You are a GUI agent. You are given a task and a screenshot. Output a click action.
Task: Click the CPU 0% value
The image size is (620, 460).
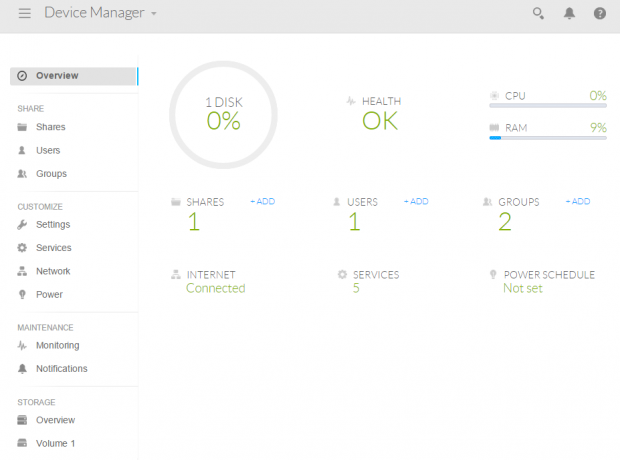tap(598, 95)
